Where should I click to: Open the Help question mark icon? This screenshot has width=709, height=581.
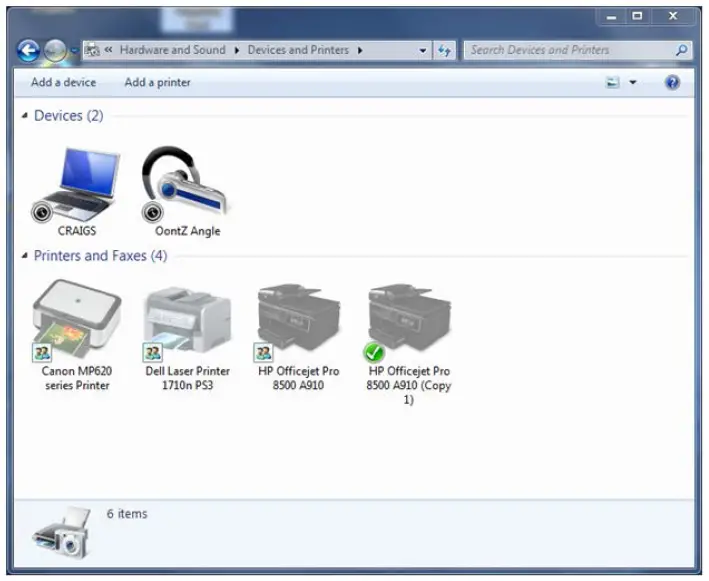(x=672, y=82)
